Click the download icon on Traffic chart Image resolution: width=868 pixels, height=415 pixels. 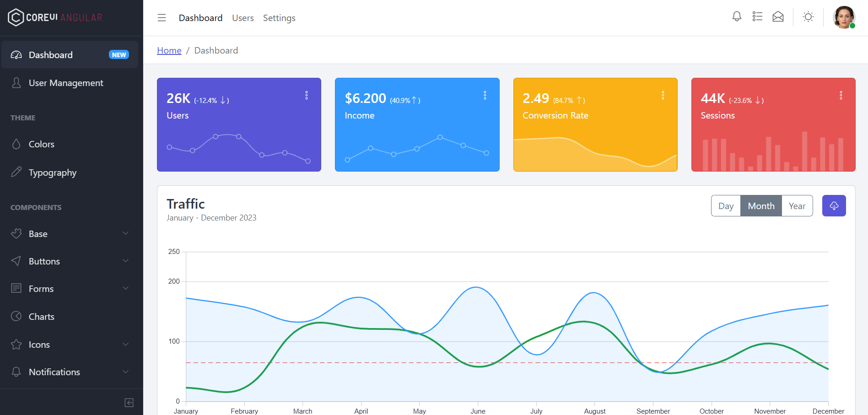point(834,205)
